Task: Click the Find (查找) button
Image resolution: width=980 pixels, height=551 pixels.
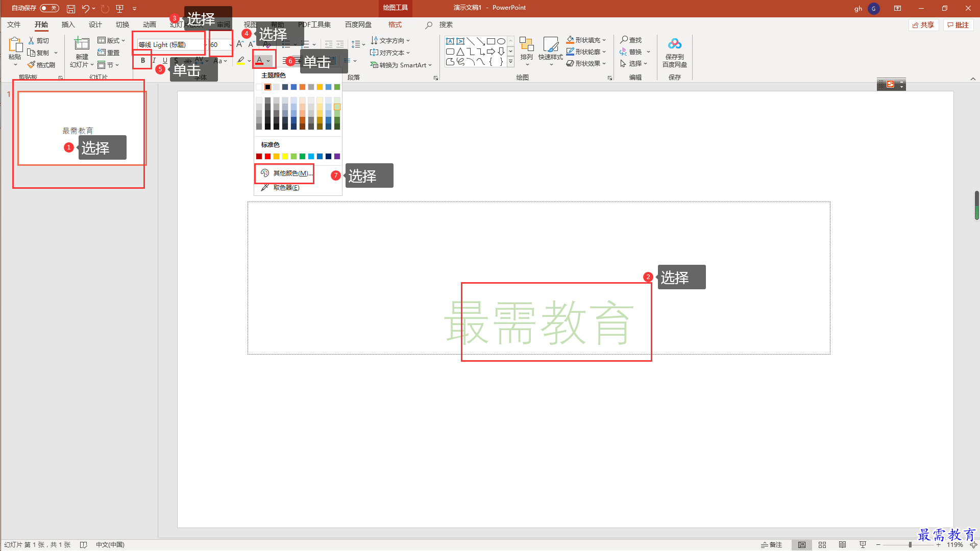Action: point(631,40)
